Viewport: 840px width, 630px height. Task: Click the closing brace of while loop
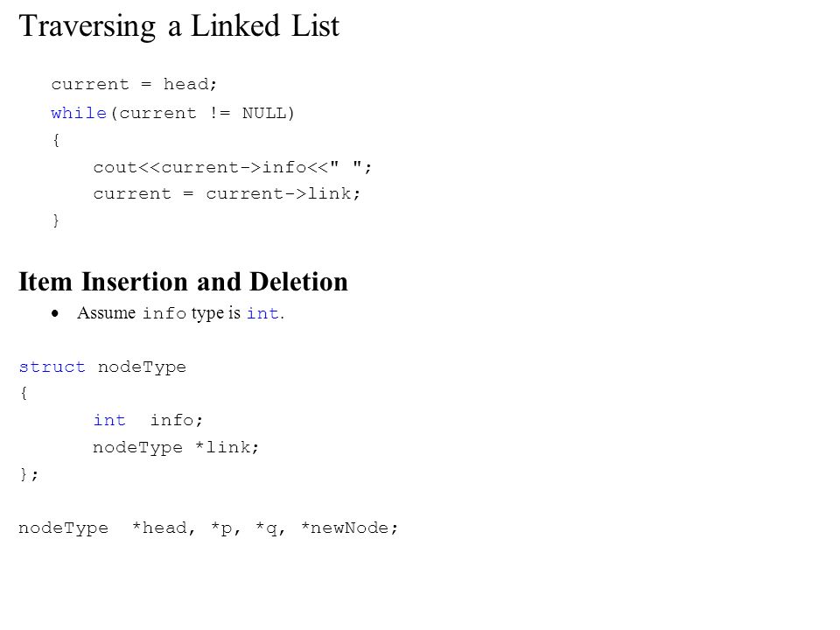[x=56, y=220]
